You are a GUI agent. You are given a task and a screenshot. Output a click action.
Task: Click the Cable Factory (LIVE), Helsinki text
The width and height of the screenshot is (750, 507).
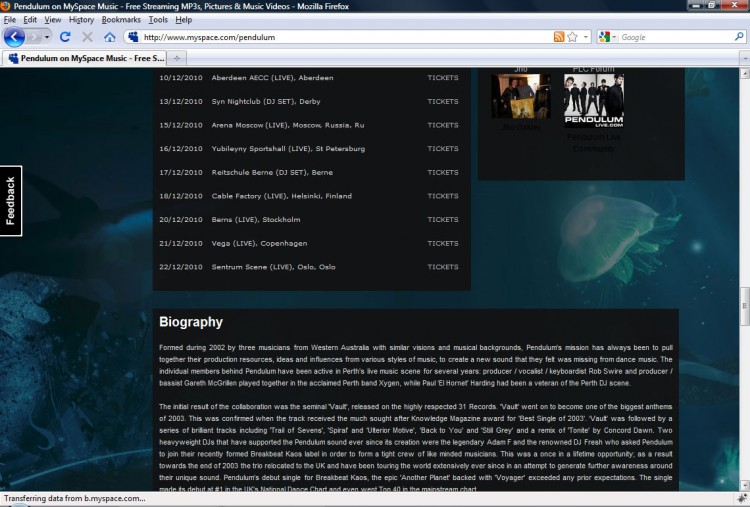click(x=281, y=196)
